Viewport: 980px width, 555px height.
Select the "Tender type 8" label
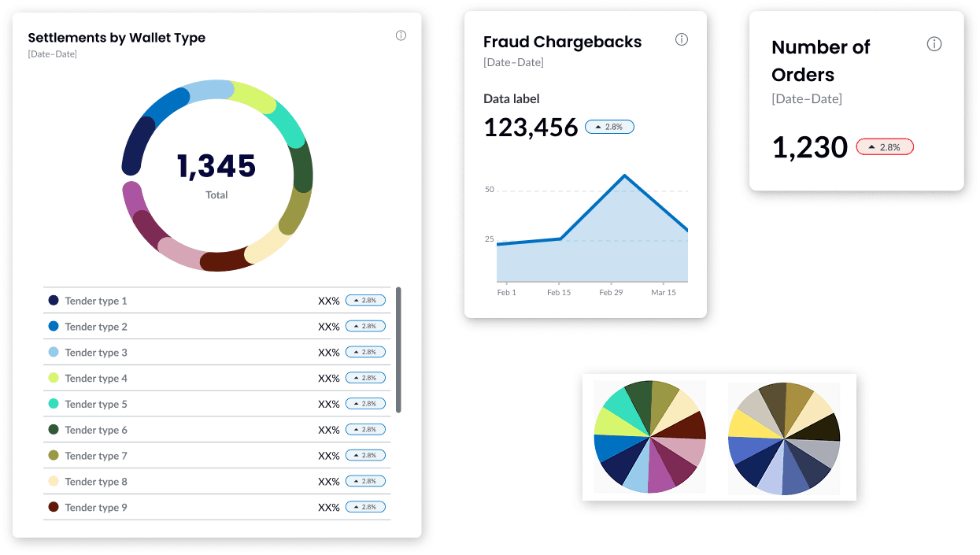pos(96,482)
